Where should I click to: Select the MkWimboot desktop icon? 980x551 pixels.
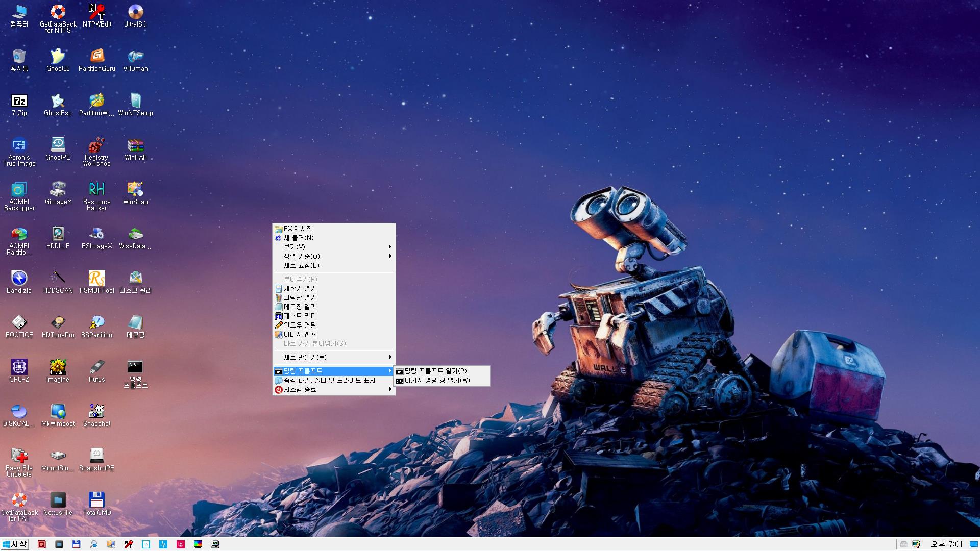point(58,415)
